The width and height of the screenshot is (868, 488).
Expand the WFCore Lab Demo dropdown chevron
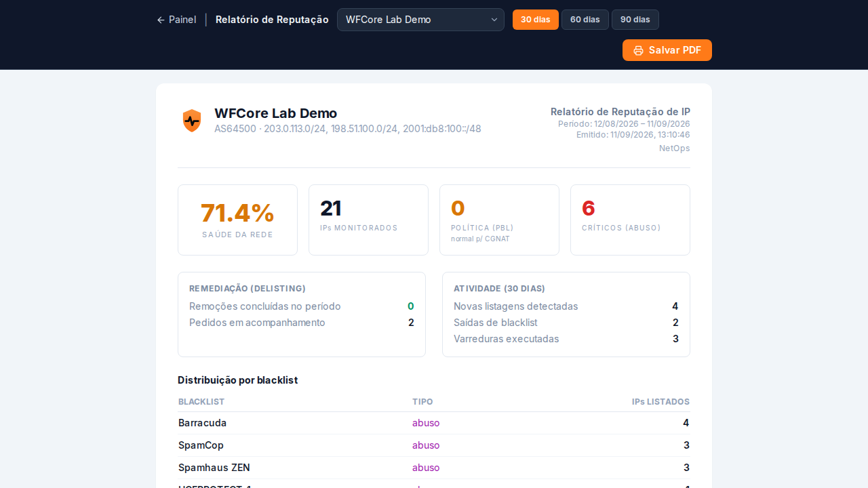click(x=494, y=20)
